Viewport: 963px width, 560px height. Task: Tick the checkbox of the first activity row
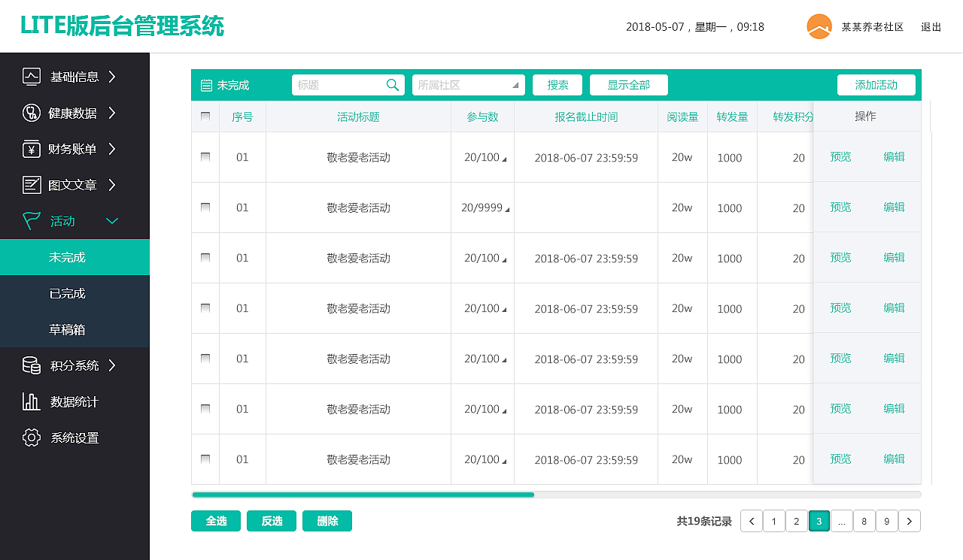(x=205, y=156)
